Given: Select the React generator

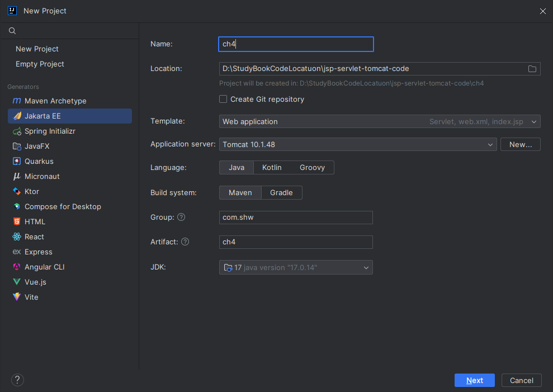Looking at the screenshot, I should point(34,237).
